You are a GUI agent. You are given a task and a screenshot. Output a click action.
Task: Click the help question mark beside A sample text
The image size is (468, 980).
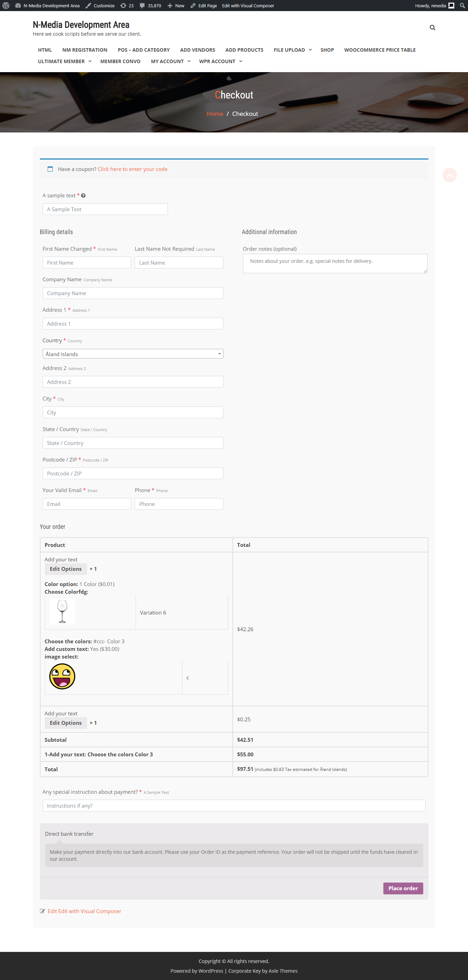coord(83,196)
